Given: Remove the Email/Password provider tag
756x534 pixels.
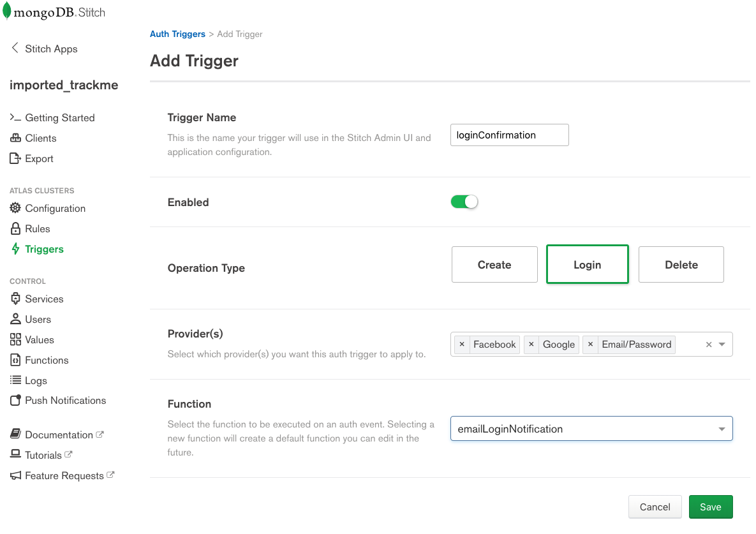Looking at the screenshot, I should (x=590, y=344).
